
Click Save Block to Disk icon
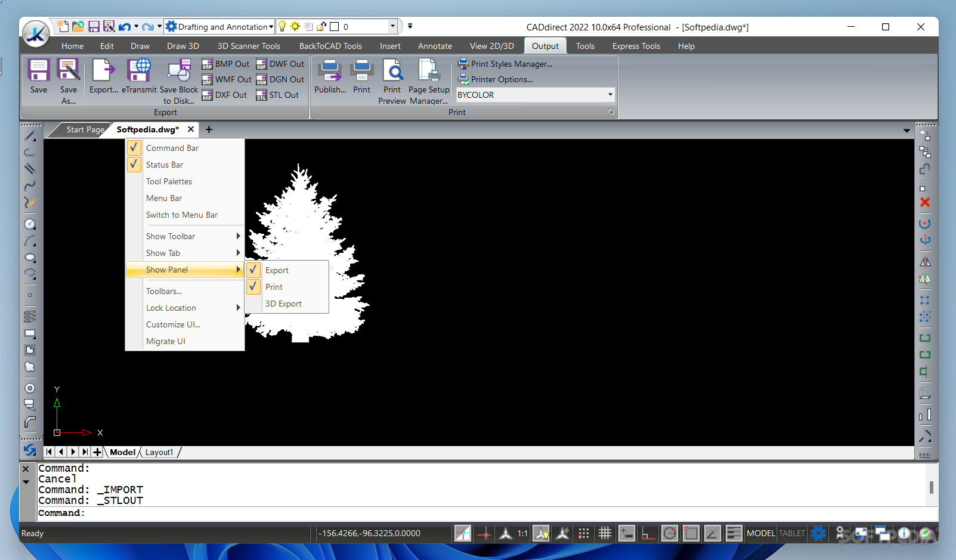click(x=179, y=82)
